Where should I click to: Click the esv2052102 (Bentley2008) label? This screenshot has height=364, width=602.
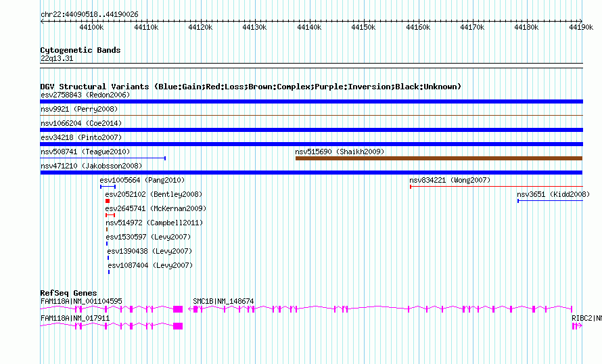(154, 194)
